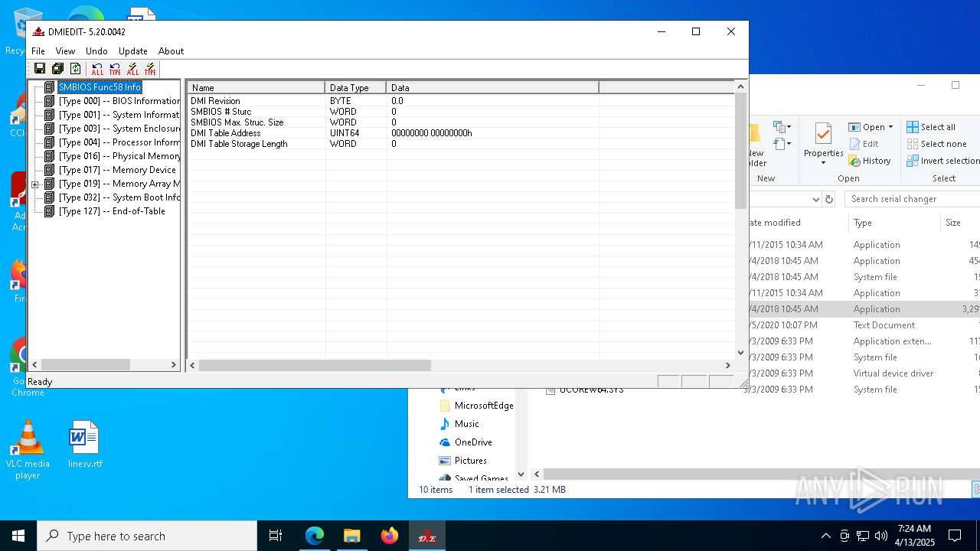This screenshot has height=551, width=980.
Task: Click the Undo TYPE toolbar icon
Action: [x=115, y=70]
